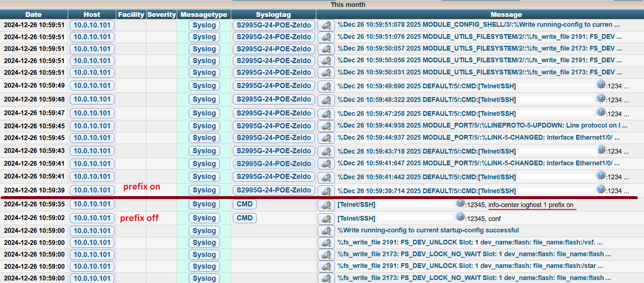Open details icon for '12345, conf' message
This screenshot has width=644, height=283.
pos(326,219)
